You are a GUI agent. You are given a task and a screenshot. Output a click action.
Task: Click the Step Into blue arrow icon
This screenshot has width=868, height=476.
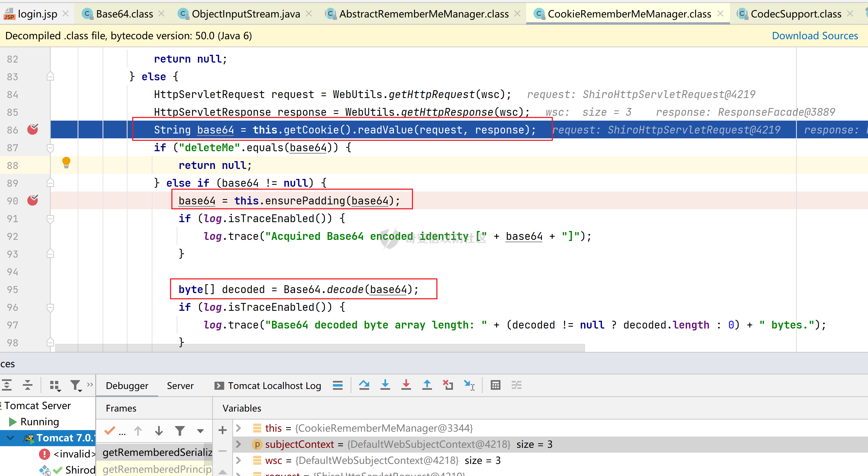tap(385, 385)
